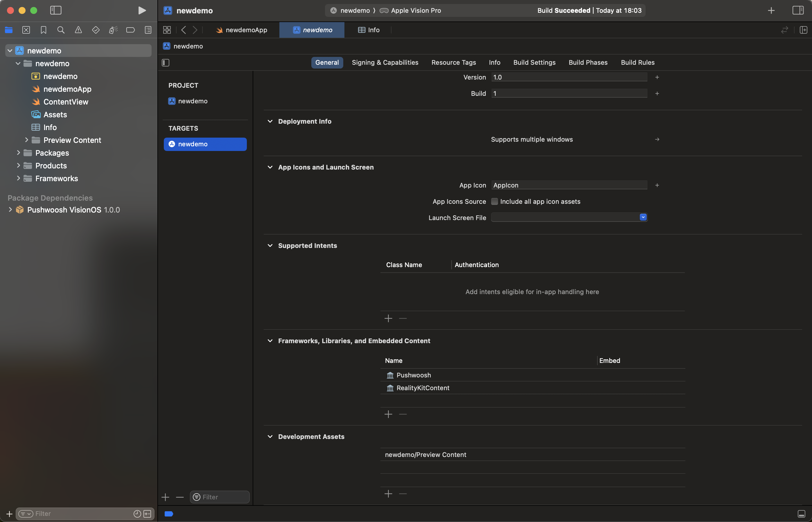Open the Report navigator icon
The width and height of the screenshot is (812, 522).
(x=148, y=30)
